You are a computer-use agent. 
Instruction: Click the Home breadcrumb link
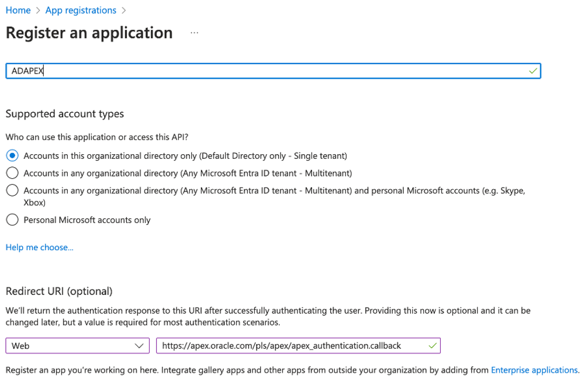(18, 11)
